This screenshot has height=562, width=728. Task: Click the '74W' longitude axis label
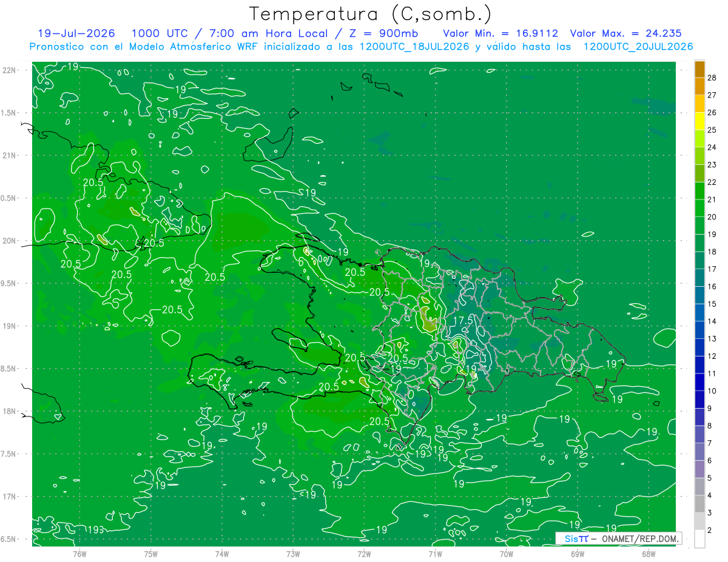(222, 554)
